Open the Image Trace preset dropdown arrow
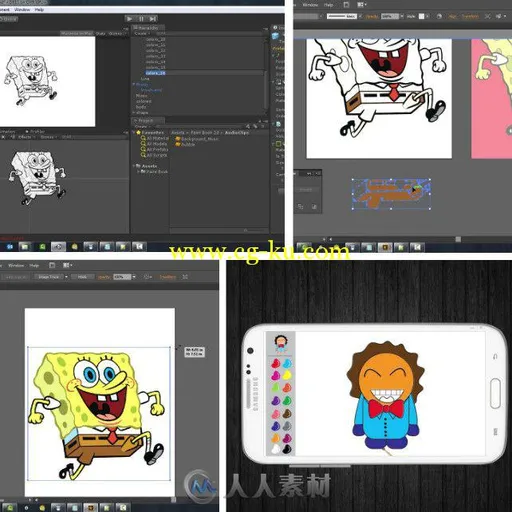This screenshot has height=512, width=512. click(x=66, y=277)
